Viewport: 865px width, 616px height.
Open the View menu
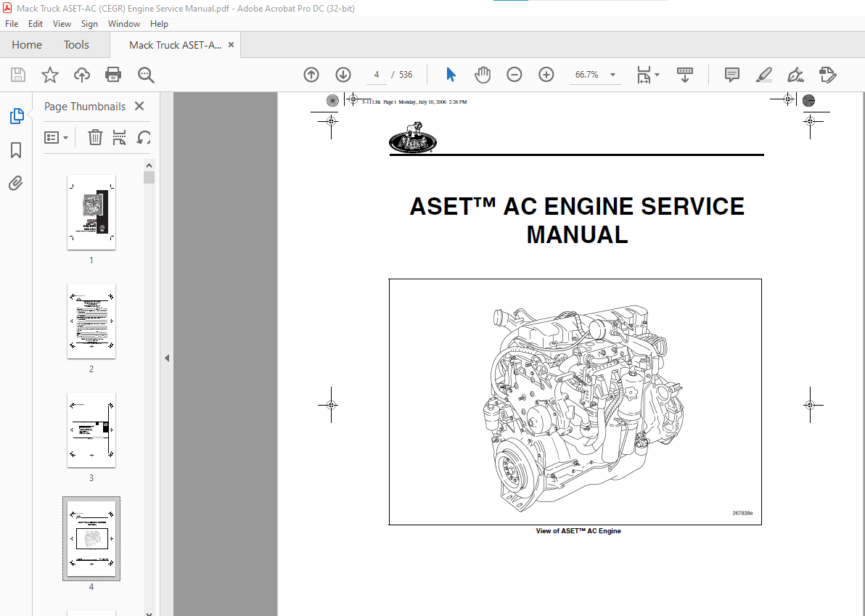click(62, 24)
